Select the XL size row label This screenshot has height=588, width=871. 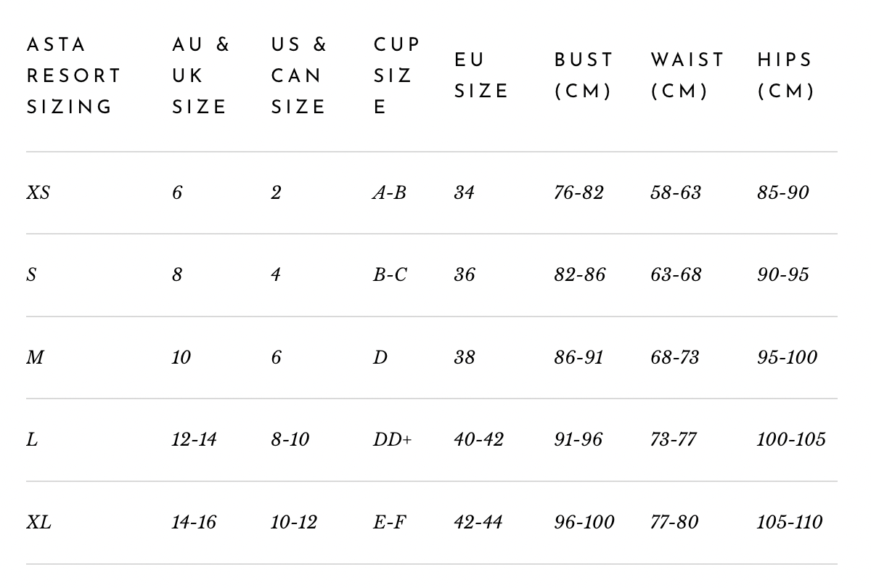click(38, 523)
